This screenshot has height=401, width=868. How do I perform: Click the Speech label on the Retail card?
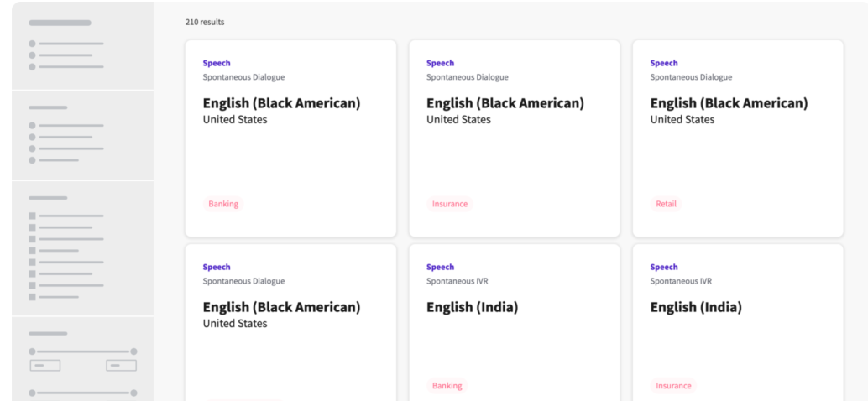pyautogui.click(x=663, y=63)
